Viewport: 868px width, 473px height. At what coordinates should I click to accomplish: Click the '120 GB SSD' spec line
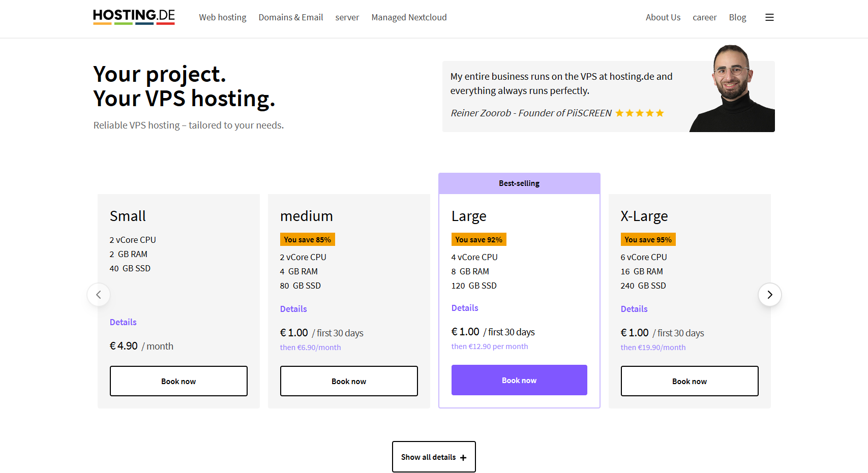tap(474, 286)
